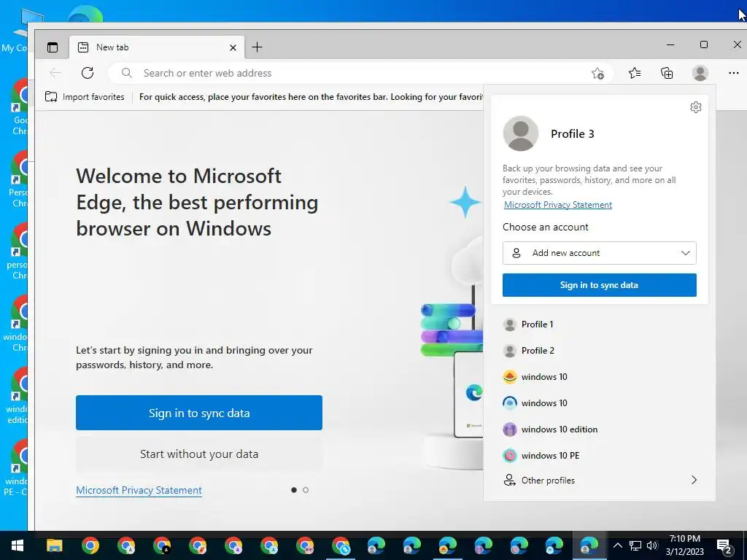Screen dimensions: 747x560
Task: Switch to windows 10 PE profile
Action: pyautogui.click(x=600, y=455)
